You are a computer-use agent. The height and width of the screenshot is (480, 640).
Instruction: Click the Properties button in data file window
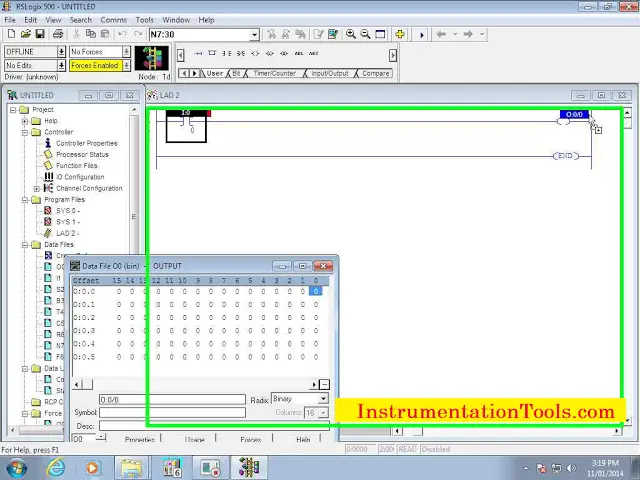click(140, 439)
